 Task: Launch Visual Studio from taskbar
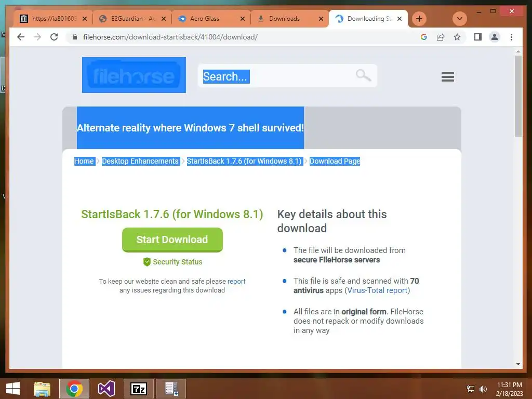[x=106, y=389]
